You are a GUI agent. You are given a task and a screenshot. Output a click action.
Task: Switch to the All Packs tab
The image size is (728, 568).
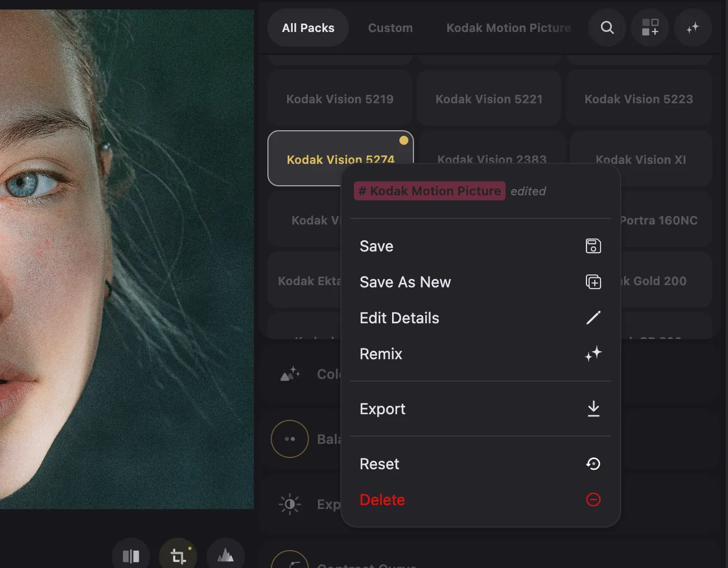tap(308, 28)
